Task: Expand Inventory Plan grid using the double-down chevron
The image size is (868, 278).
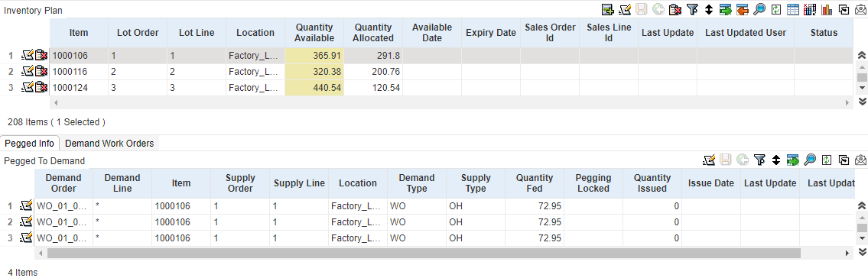Action: click(861, 101)
